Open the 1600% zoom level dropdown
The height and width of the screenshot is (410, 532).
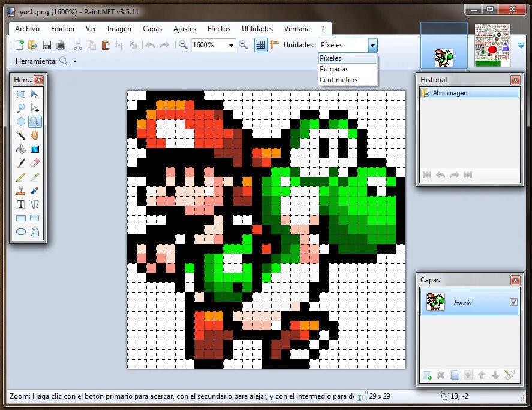tap(231, 45)
